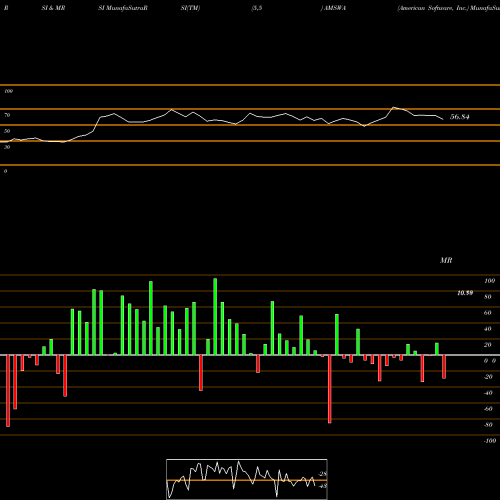The width and height of the screenshot is (500, 500).
Task: Click the end point of the RSI line
Action: click(443, 119)
